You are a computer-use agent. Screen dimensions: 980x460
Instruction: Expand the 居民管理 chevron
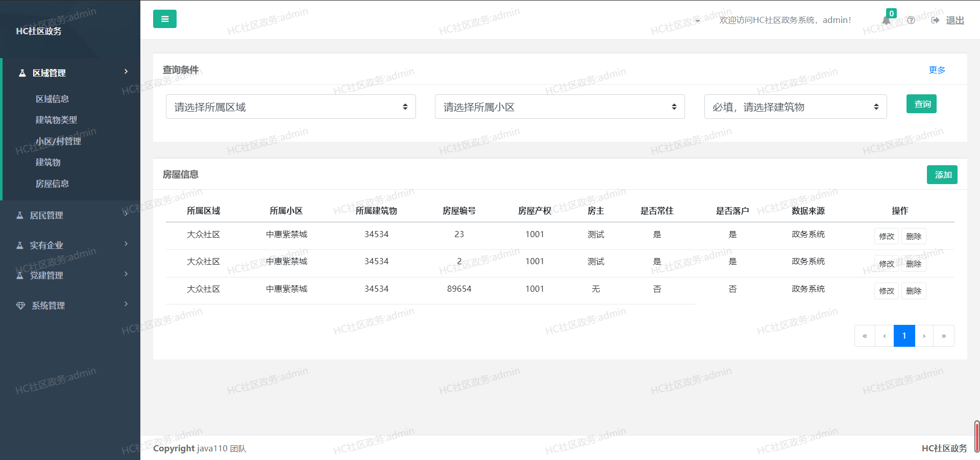point(126,214)
